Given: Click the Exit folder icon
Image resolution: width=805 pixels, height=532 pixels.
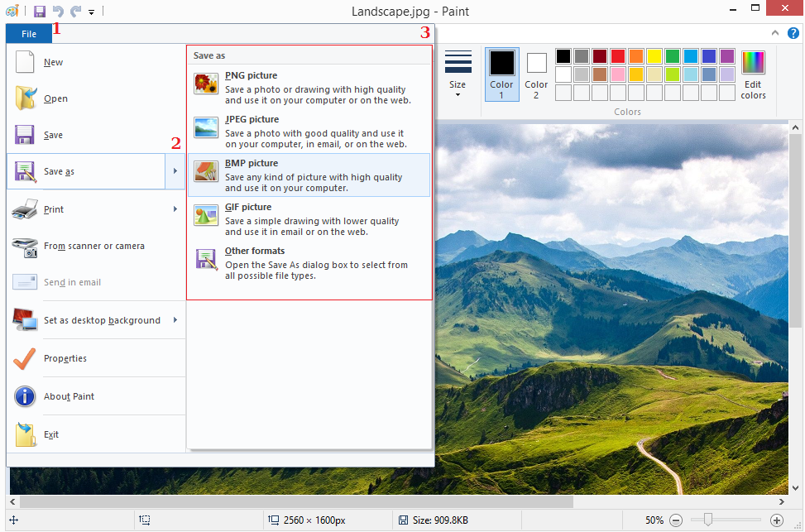Looking at the screenshot, I should coord(25,434).
